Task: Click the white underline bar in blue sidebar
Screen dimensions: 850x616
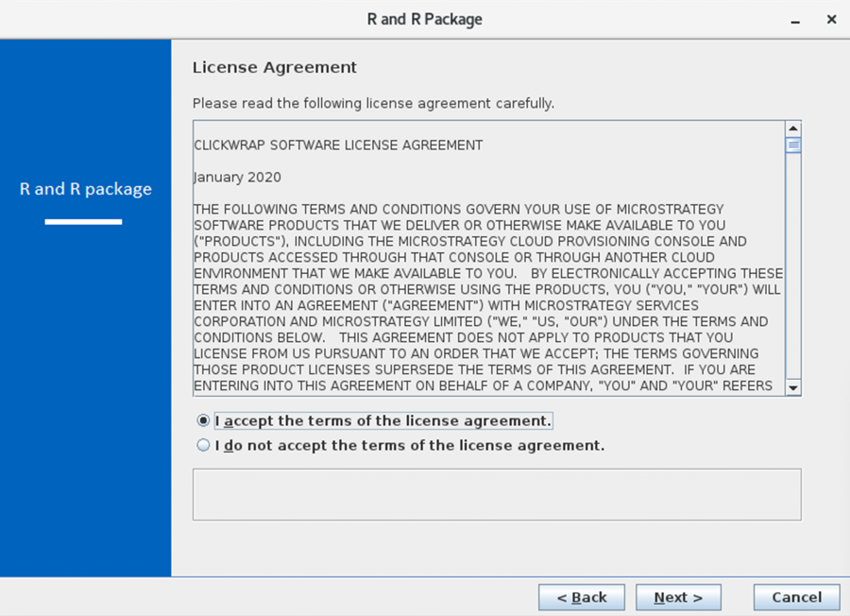Action: [x=83, y=222]
